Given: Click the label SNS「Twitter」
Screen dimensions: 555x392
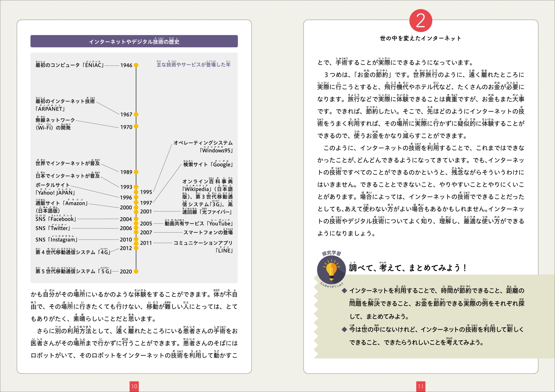Looking at the screenshot, I should pyautogui.click(x=53, y=228).
